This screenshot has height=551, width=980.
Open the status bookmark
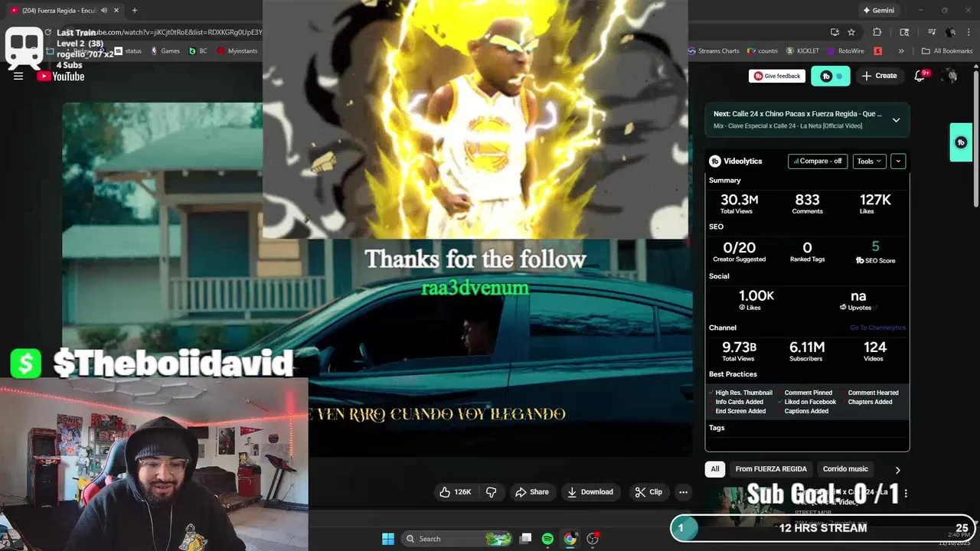pos(128,51)
